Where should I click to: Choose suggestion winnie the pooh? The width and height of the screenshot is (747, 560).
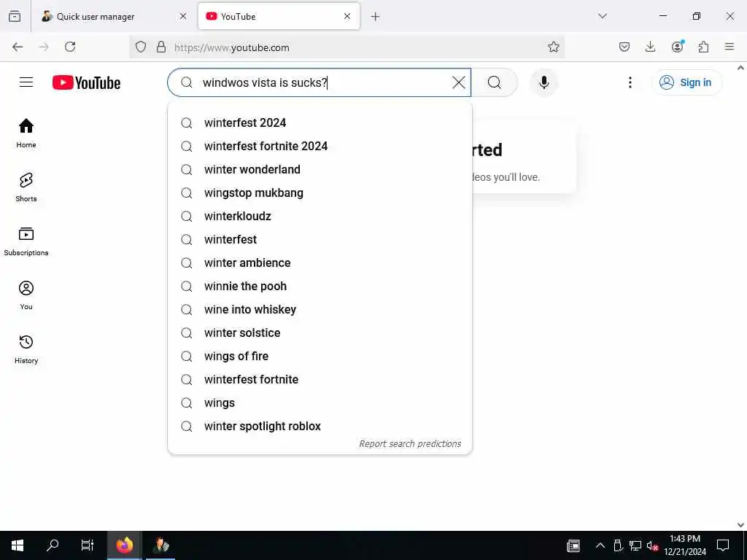click(320, 286)
